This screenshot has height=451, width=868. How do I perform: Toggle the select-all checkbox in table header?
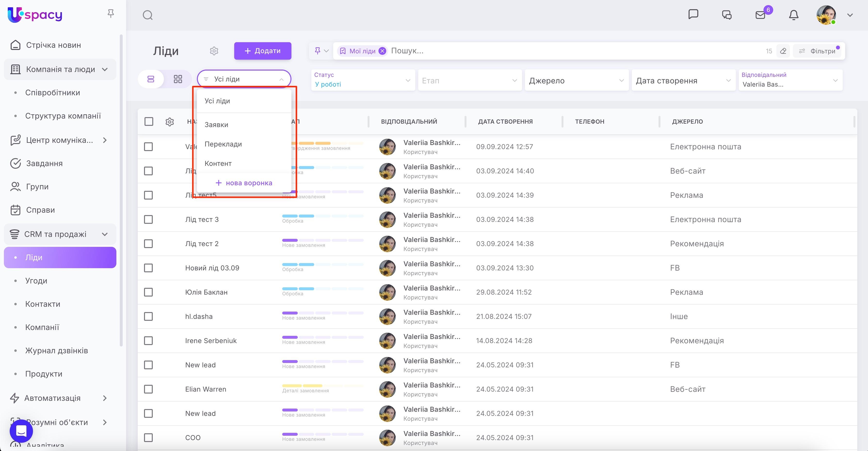pyautogui.click(x=149, y=122)
